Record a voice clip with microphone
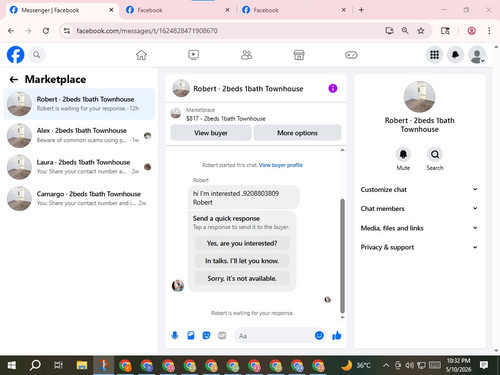500x375 pixels. [175, 335]
